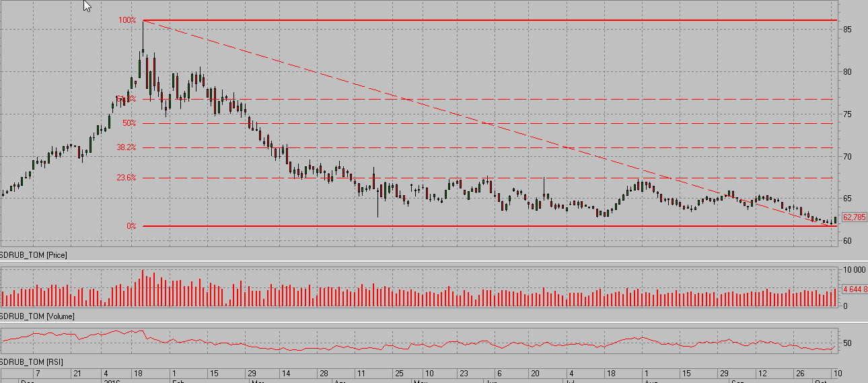
Task: Click date label 11 on time axis
Action: coord(361,373)
